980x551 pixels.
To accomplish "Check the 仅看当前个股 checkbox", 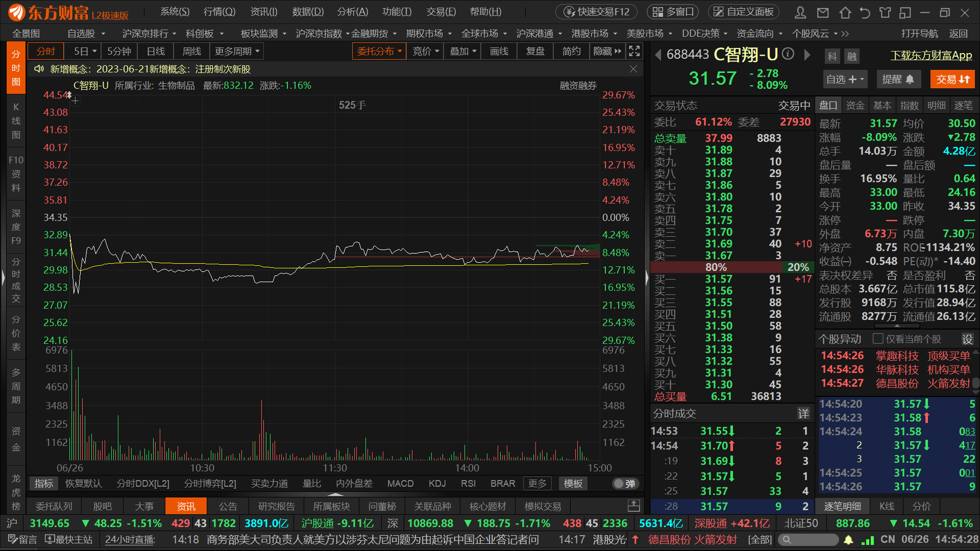I will point(878,339).
